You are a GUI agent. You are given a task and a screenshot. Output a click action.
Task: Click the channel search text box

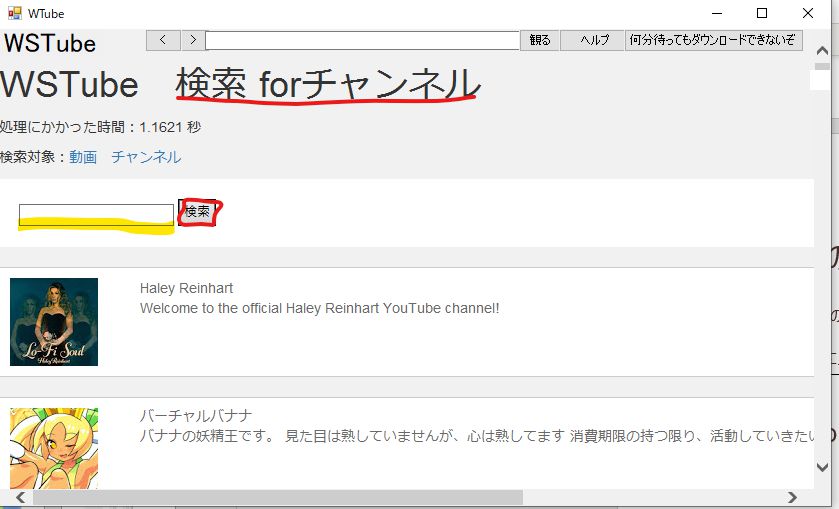96,213
